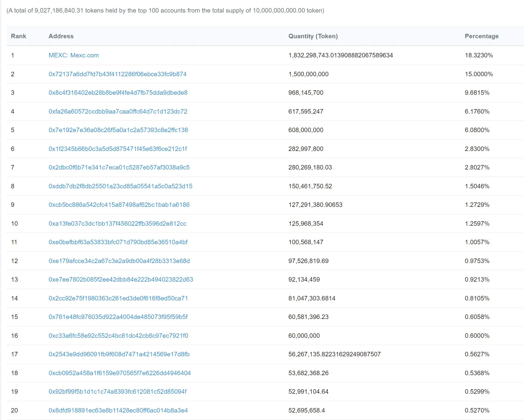
Task: Open address 0xe0befbbf63a53833bfc071d790bd85e36510a4bf
Action: 118,242
